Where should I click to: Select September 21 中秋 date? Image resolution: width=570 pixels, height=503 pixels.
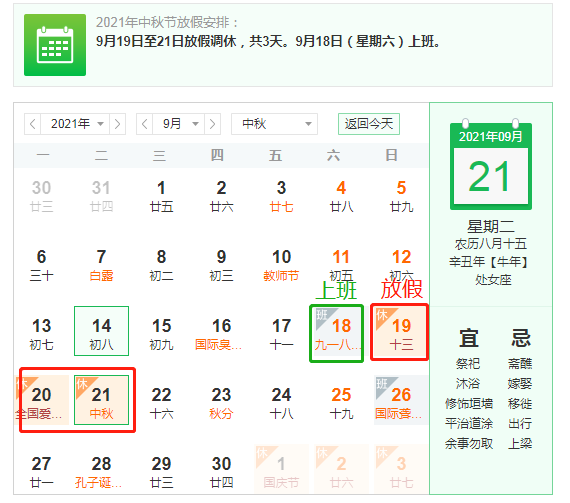click(101, 400)
